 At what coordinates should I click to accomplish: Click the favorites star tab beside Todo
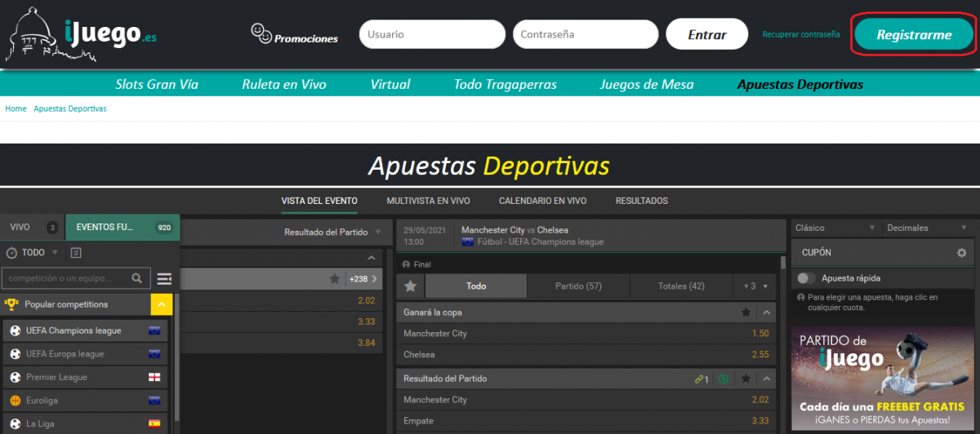[x=411, y=286]
